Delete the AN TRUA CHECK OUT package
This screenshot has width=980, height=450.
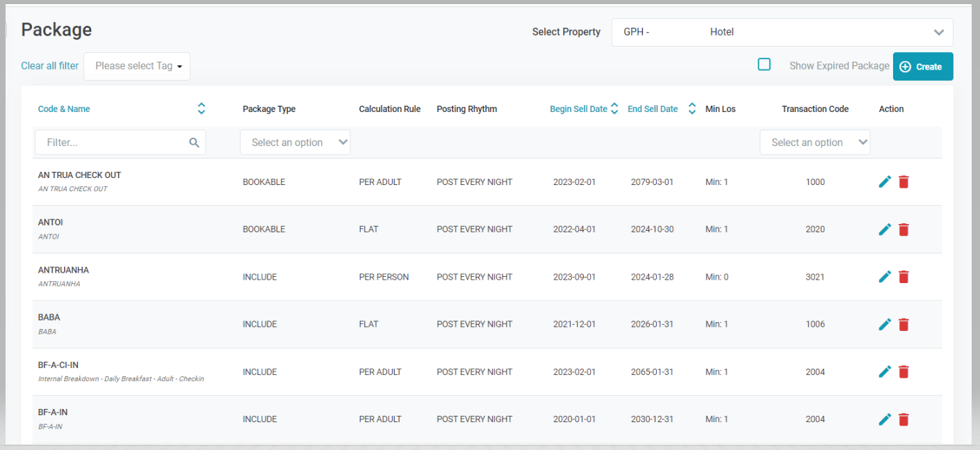click(904, 182)
